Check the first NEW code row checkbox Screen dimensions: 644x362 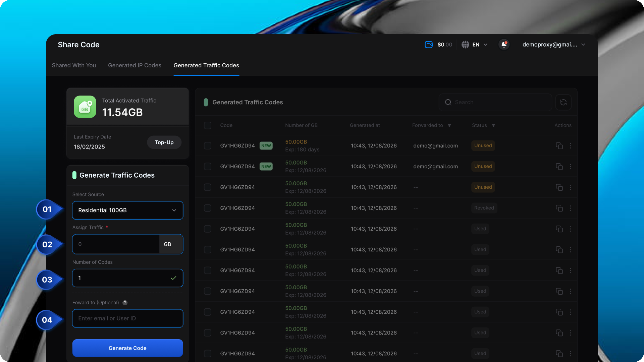tap(208, 146)
